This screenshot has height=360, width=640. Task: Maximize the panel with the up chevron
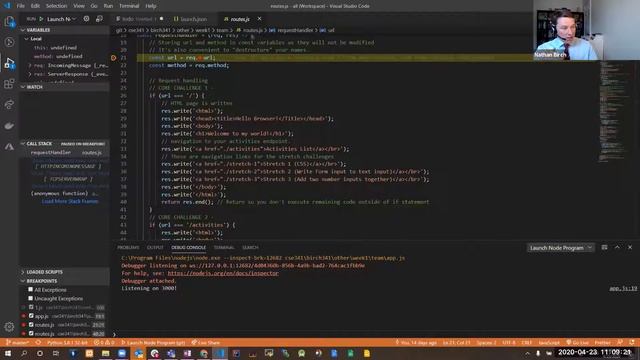coord(617,247)
